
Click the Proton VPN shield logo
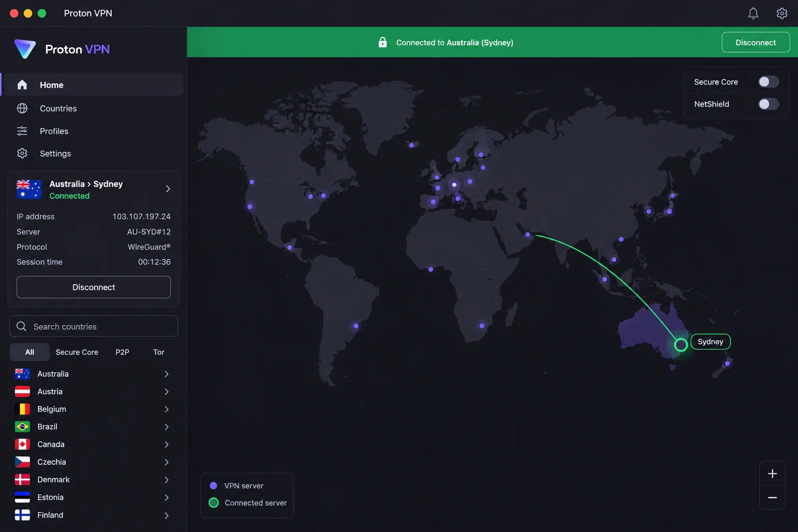pyautogui.click(x=25, y=49)
